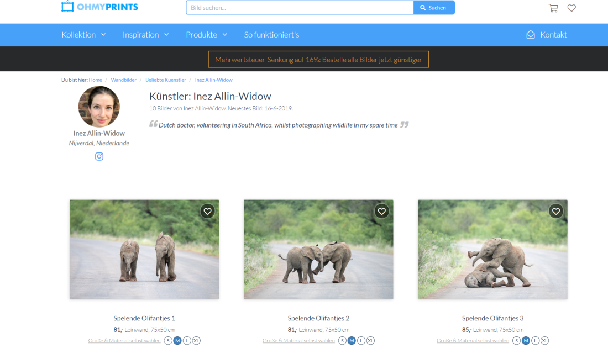608x364 pixels.
Task: Open the Wandbilder breadcrumb
Action: pyautogui.click(x=124, y=80)
